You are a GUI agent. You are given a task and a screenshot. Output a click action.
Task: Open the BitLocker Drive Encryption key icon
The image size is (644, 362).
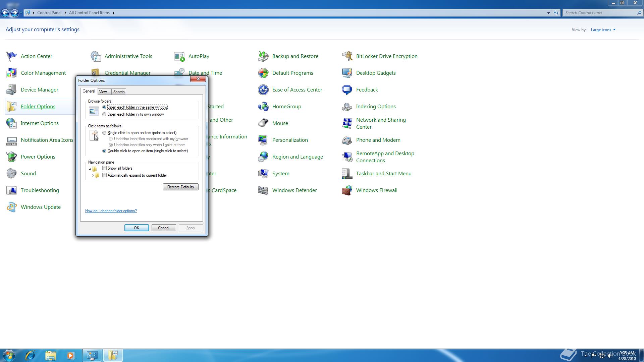pos(347,56)
